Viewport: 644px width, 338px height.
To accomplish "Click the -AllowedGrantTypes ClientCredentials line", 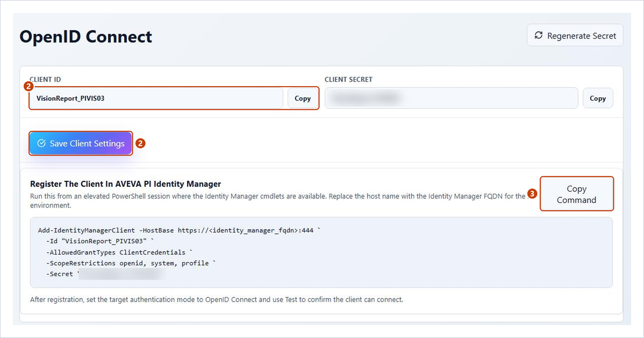I will 119,252.
